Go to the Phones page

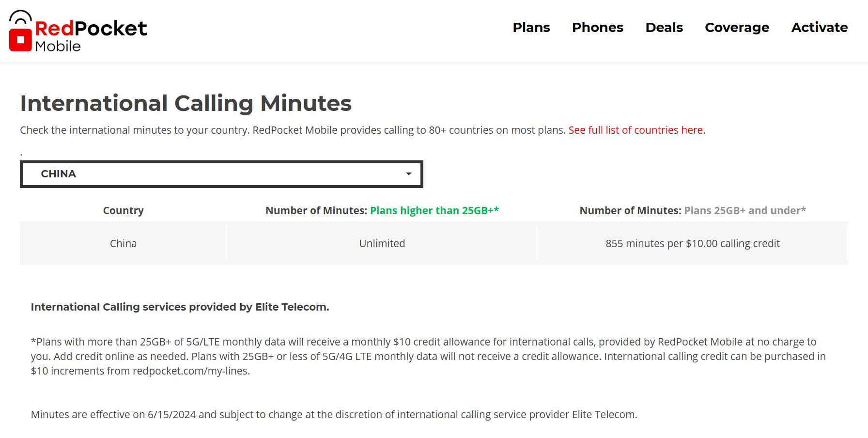597,28
